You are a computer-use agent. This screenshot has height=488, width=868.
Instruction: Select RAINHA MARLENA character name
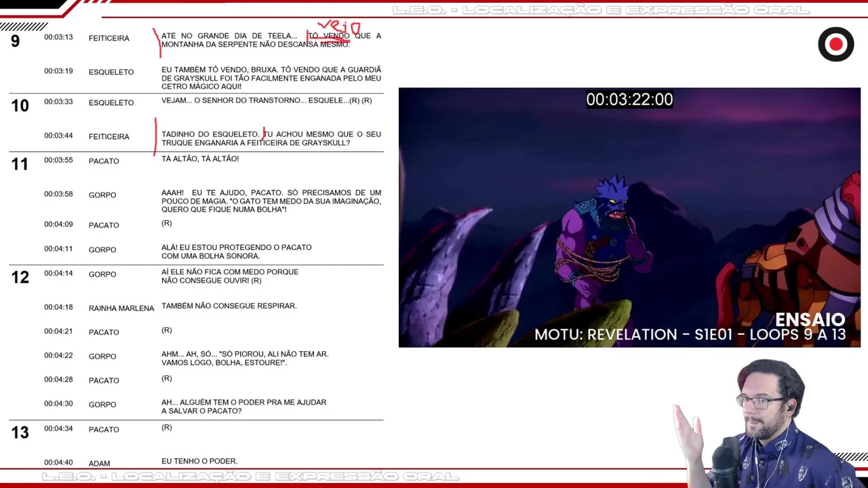pyautogui.click(x=121, y=308)
